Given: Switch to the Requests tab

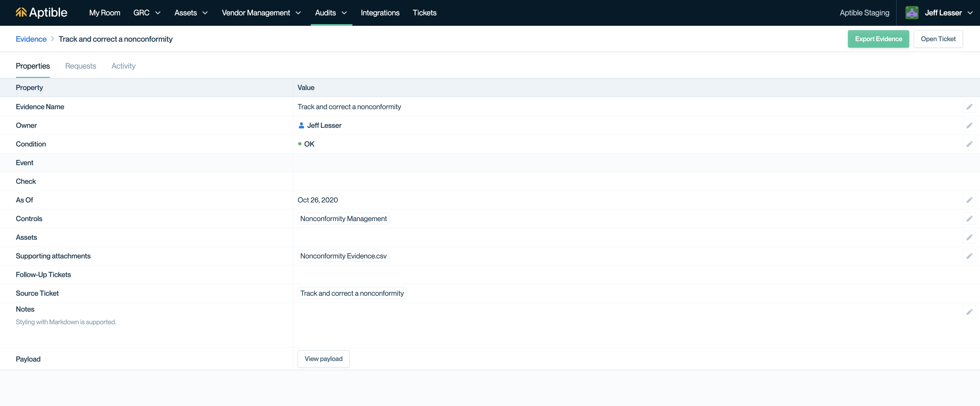Looking at the screenshot, I should pos(81,66).
